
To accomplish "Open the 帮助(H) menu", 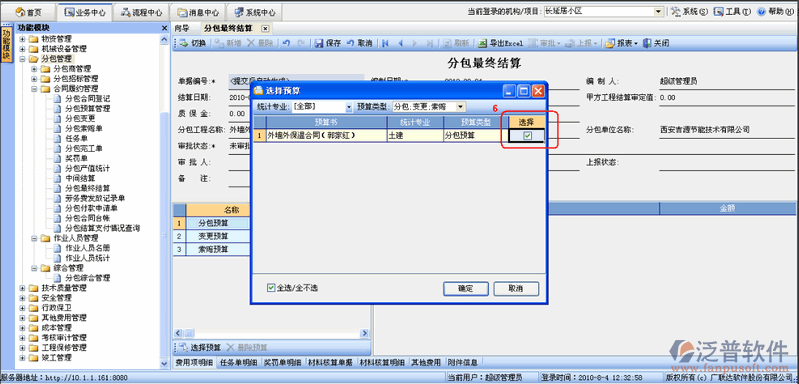I will click(777, 11).
